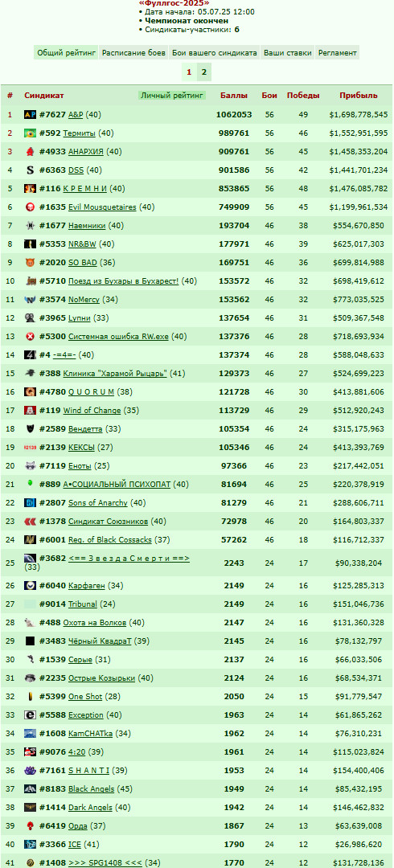This screenshot has width=394, height=868.
Task: Click the Чёрный КвадраТ black square icon
Action: tap(30, 641)
